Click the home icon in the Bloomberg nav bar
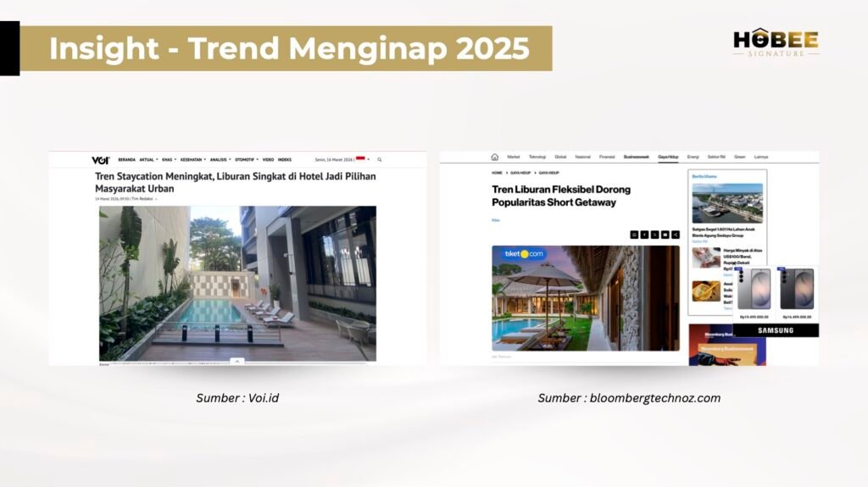868x487 pixels. [494, 157]
